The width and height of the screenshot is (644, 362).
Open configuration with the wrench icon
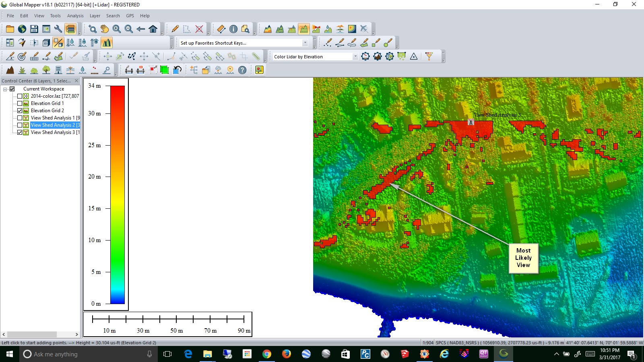point(58,29)
